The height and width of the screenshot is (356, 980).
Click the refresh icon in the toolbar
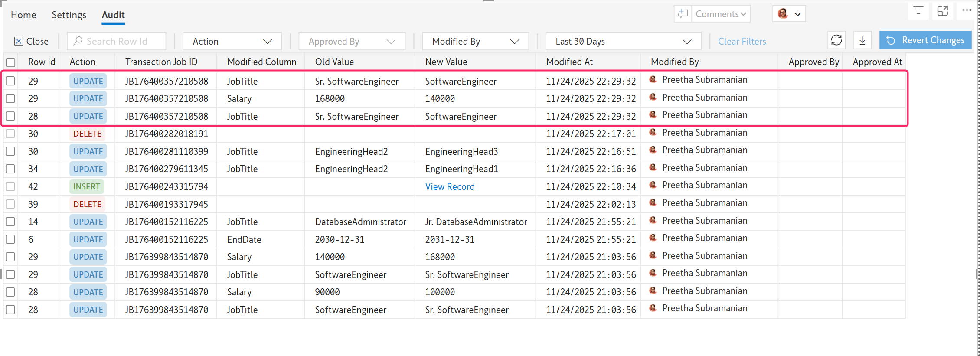(x=836, y=40)
